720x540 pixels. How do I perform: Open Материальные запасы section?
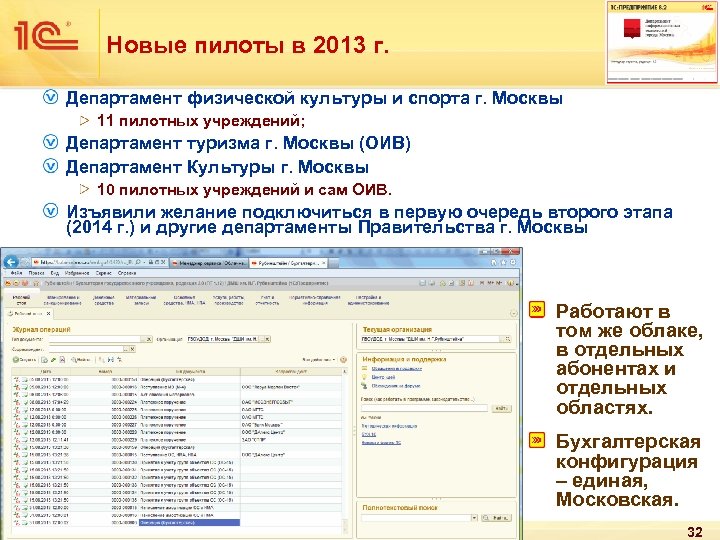(x=141, y=300)
